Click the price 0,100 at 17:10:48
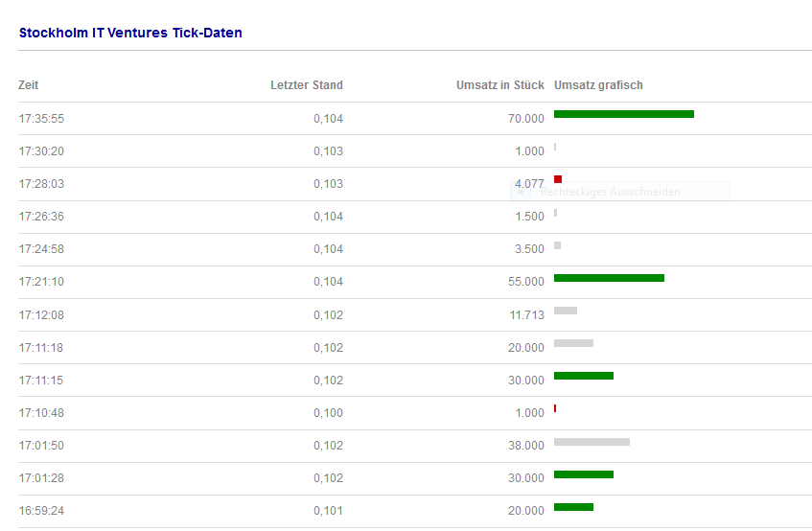Image resolution: width=812 pixels, height=531 pixels. (x=328, y=412)
